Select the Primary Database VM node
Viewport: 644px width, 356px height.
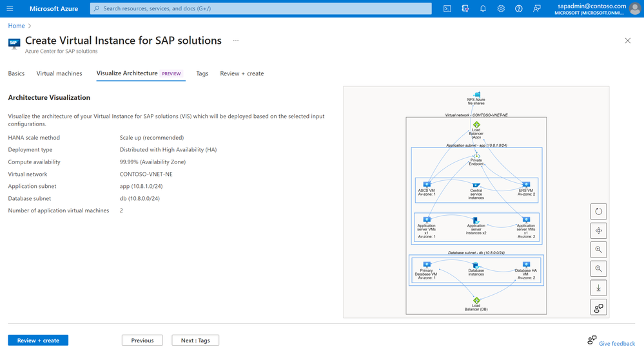pyautogui.click(x=427, y=270)
